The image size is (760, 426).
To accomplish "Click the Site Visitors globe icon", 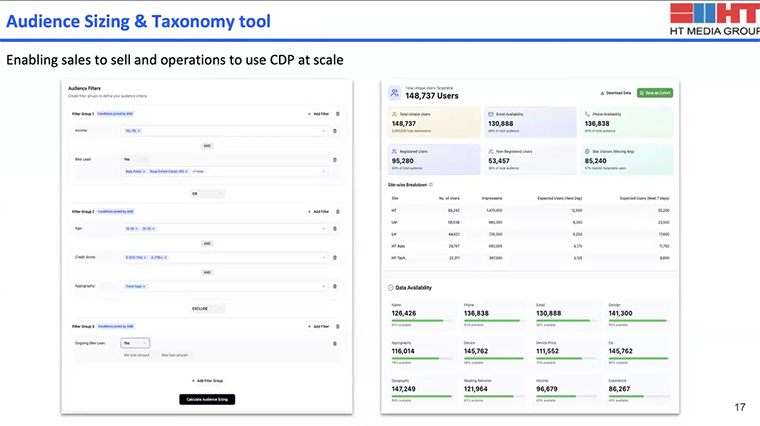I will pos(587,151).
